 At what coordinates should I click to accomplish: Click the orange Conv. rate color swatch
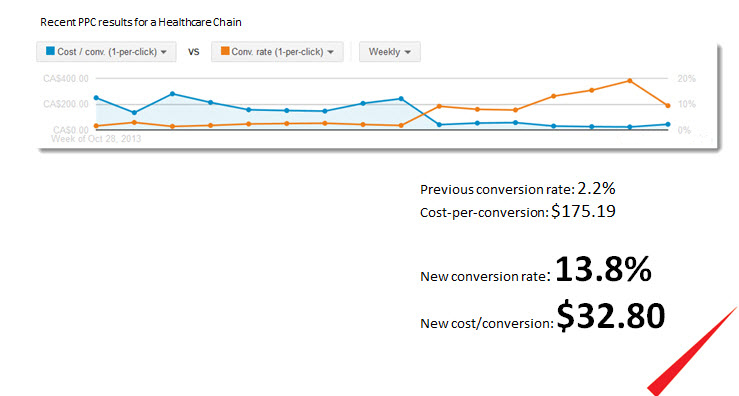click(225, 51)
